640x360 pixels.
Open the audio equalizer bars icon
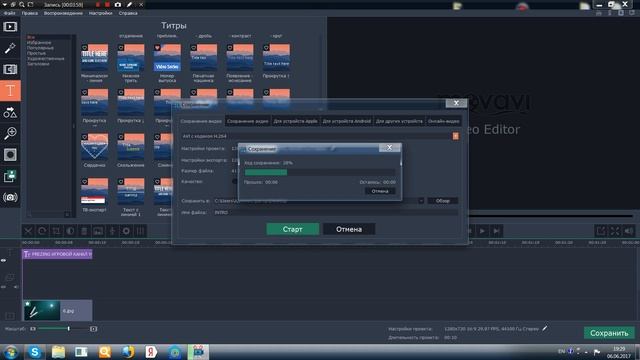[x=140, y=231]
